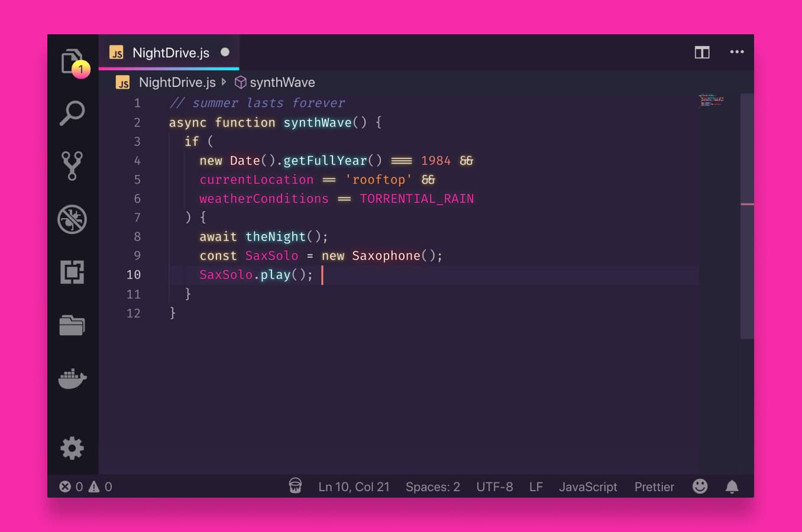
Task: Open the editor more actions menu
Action: click(x=737, y=52)
